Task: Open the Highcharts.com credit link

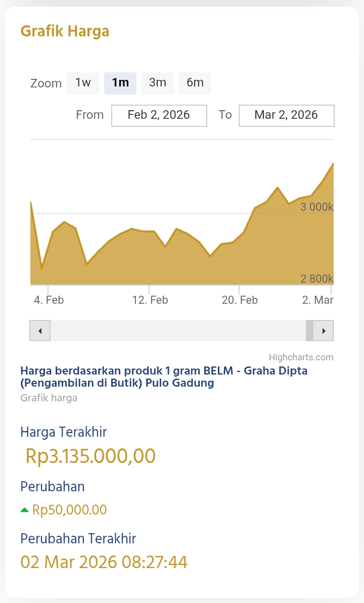Action: click(x=301, y=357)
